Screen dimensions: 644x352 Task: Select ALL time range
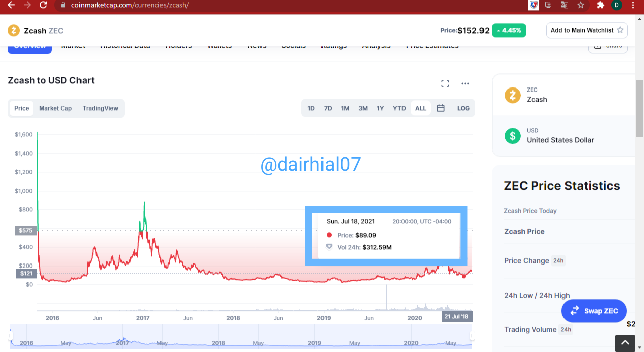click(x=421, y=108)
